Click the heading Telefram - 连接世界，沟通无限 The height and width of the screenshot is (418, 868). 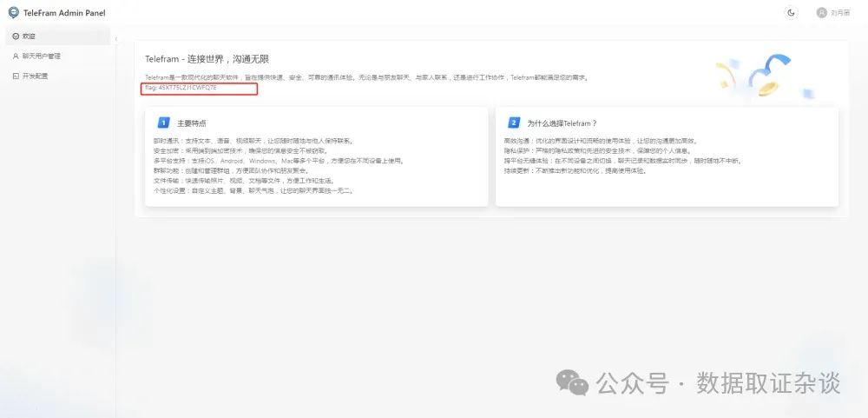click(x=207, y=59)
